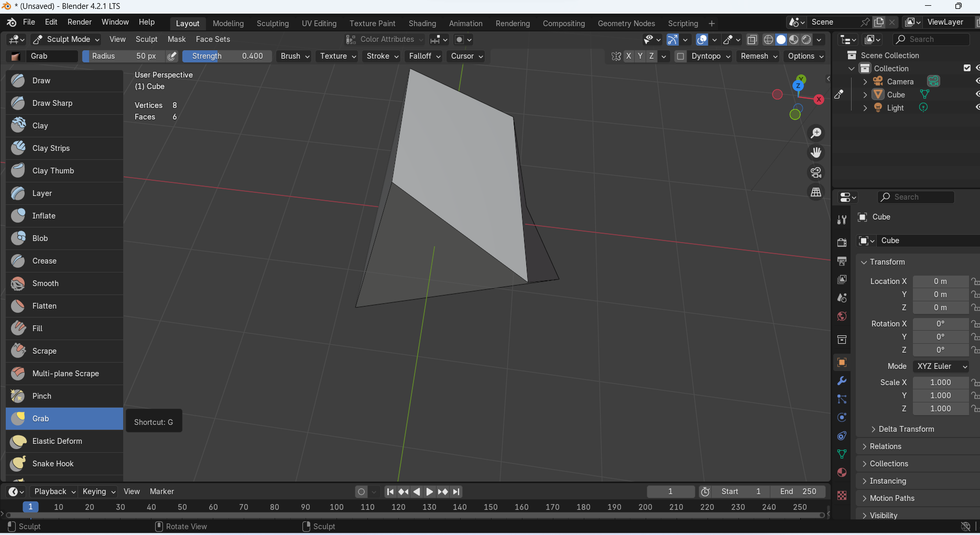Viewport: 980px width, 535px height.
Task: Click the red X axis gizmo handle
Action: tap(819, 100)
